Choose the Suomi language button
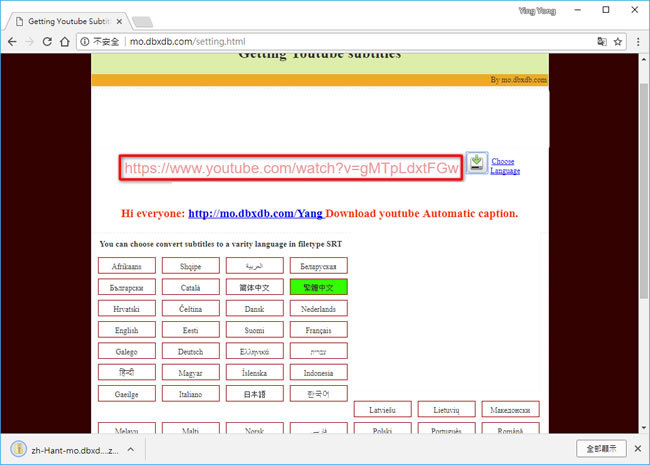The image size is (650, 465). [x=255, y=330]
